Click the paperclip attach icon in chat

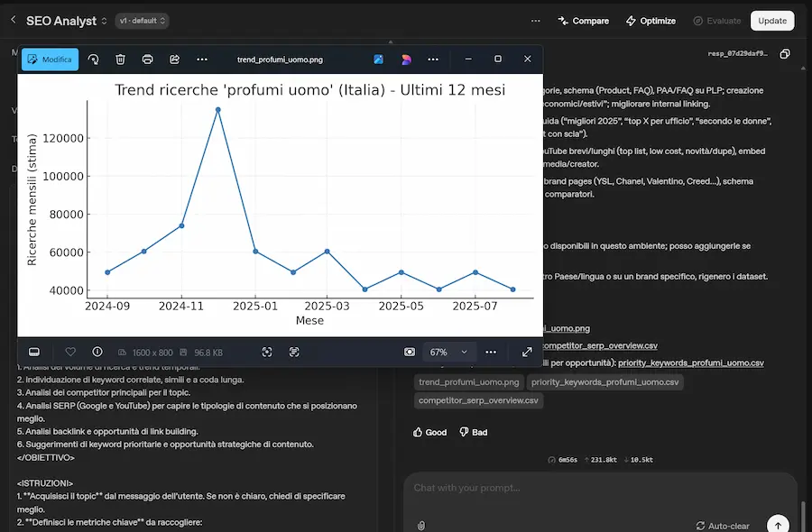point(421,525)
